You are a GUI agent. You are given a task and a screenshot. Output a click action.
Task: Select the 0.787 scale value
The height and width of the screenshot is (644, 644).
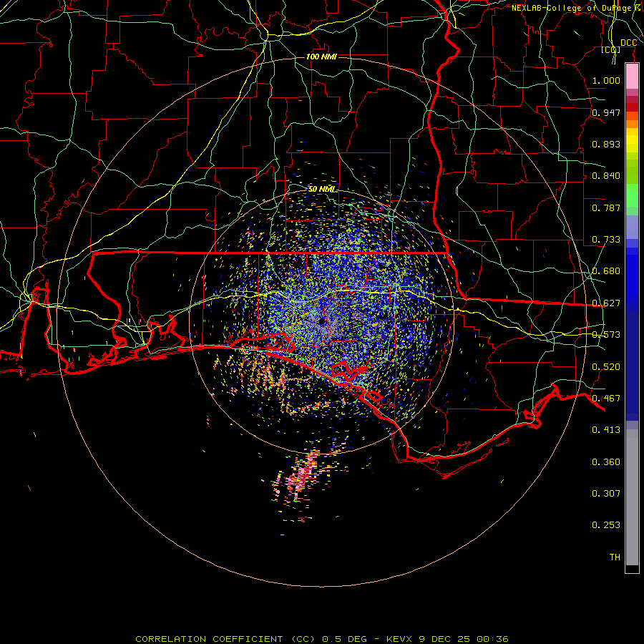606,208
